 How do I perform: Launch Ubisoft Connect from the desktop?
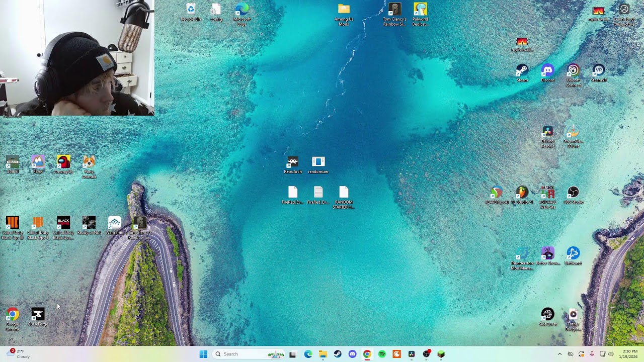point(573,75)
